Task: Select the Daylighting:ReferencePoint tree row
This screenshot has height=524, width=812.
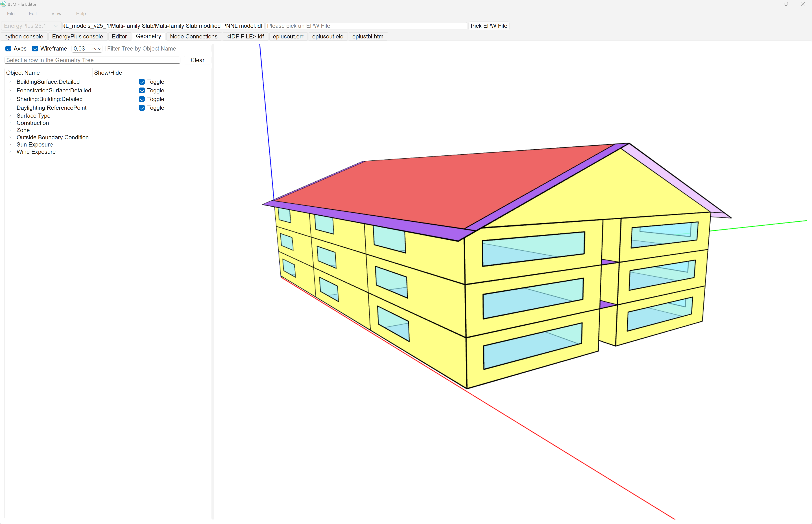Action: (51, 108)
